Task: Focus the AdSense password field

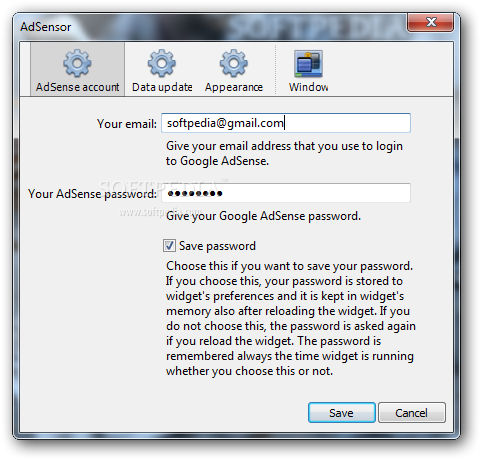Action: (286, 193)
